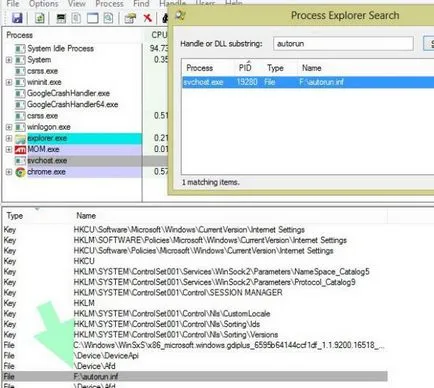Click the chrome.exe Chrome icon
Screen dimensions: 434x388
20,172
